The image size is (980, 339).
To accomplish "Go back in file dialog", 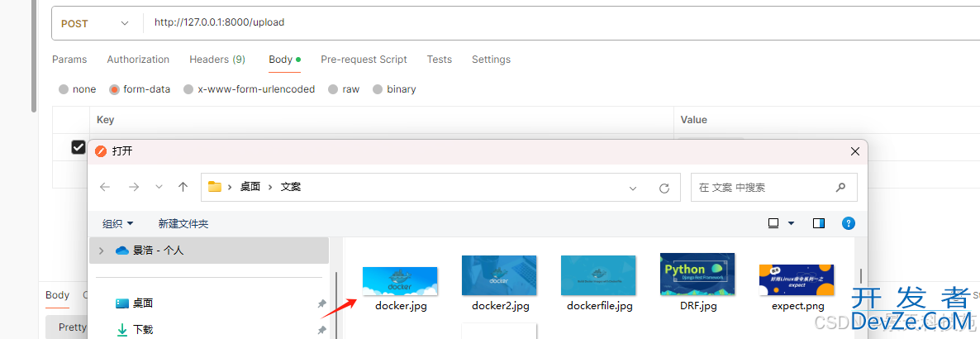I will [105, 187].
